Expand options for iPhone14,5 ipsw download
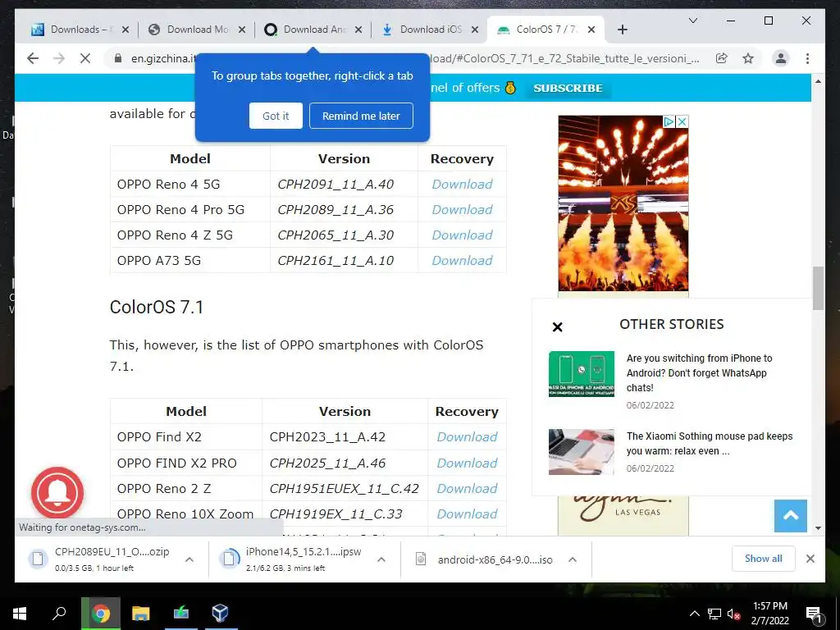 tap(381, 559)
